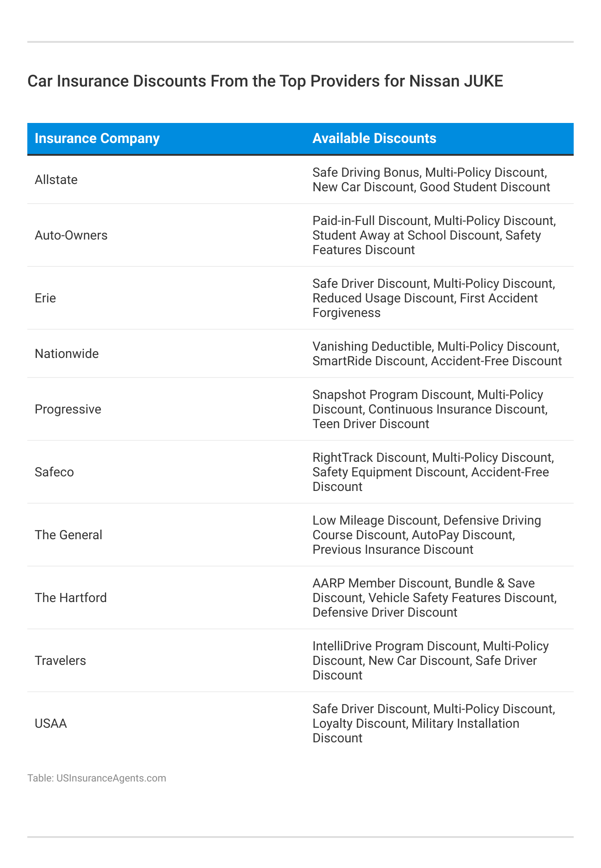
Task: Click The General company name
Action: point(68,535)
